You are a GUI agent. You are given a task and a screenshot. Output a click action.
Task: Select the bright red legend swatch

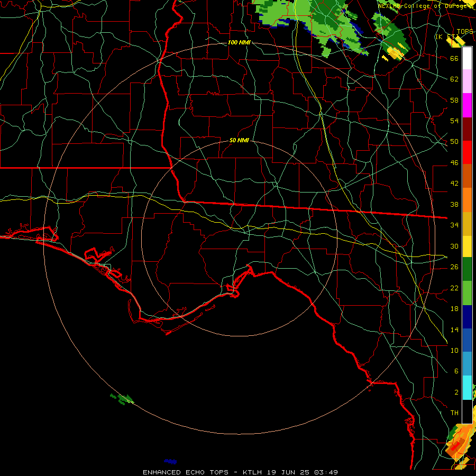[x=467, y=152]
